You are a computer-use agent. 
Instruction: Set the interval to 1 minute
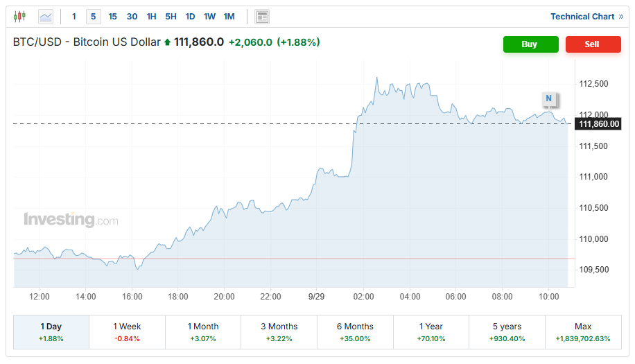(x=74, y=17)
